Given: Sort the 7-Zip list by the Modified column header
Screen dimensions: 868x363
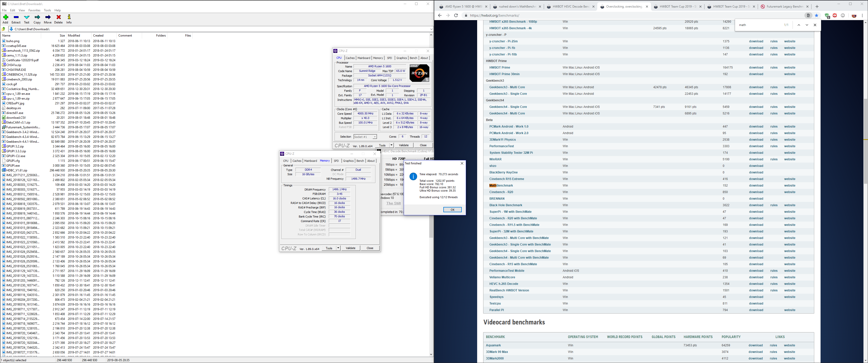Looking at the screenshot, I should [x=78, y=35].
